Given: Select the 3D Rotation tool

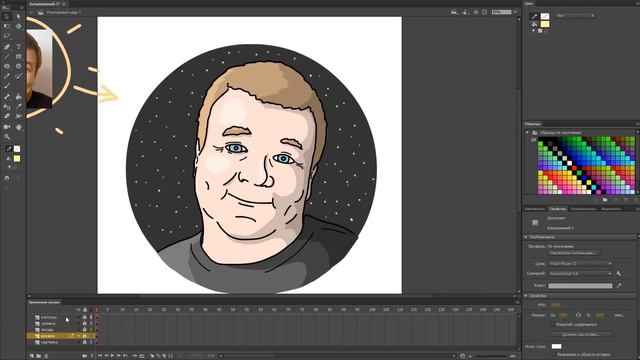Looking at the screenshot, I should tap(18, 26).
